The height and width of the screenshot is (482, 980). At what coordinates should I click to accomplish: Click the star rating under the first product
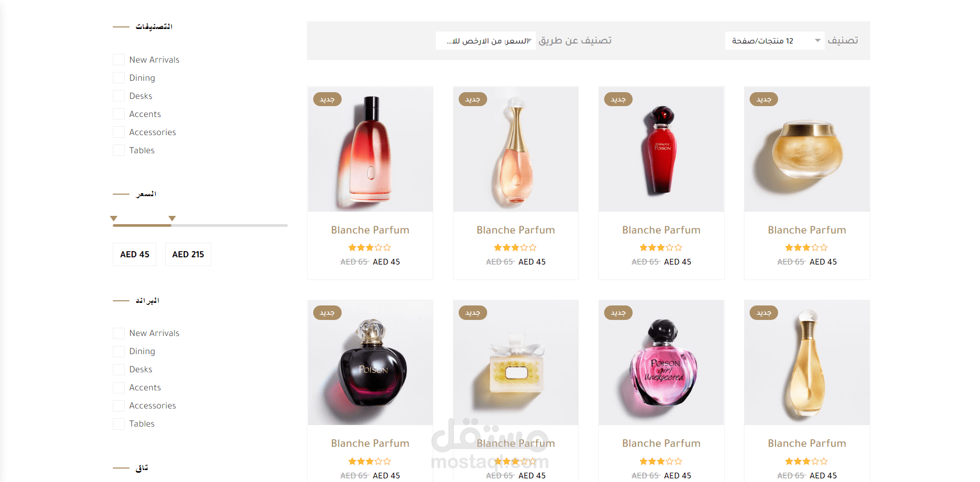(370, 247)
